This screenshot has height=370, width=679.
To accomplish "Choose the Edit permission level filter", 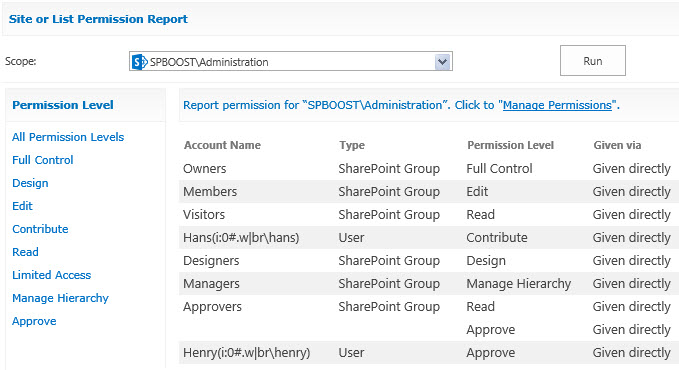I will tap(22, 206).
